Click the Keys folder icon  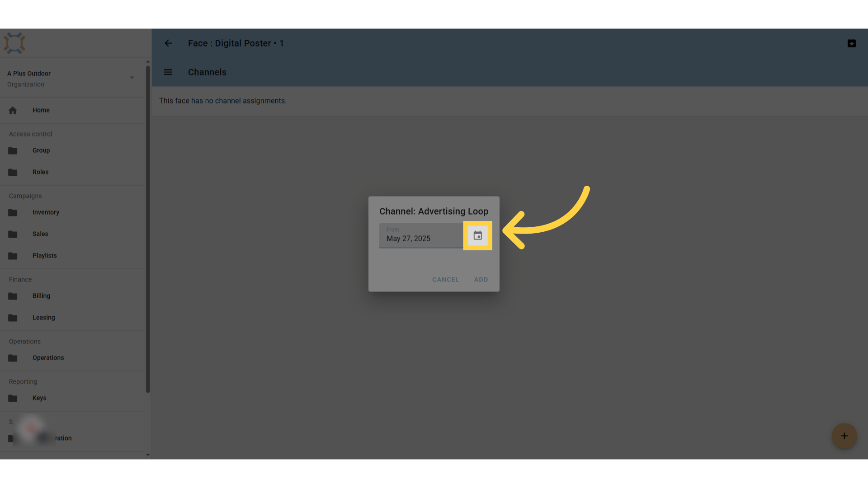pos(13,398)
